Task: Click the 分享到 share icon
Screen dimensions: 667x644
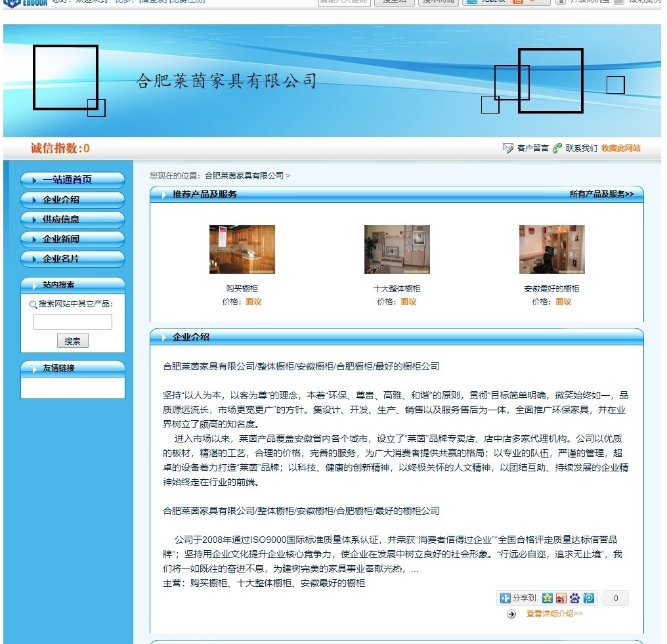Action: (x=506, y=598)
